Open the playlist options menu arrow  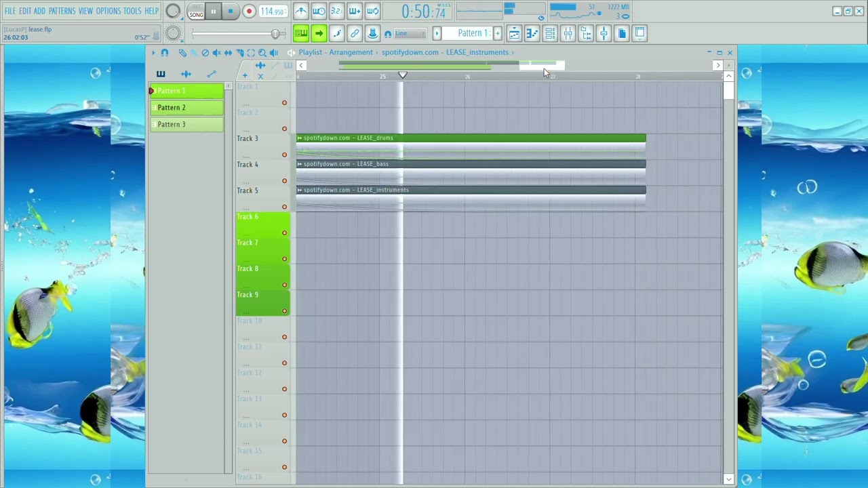click(x=153, y=52)
